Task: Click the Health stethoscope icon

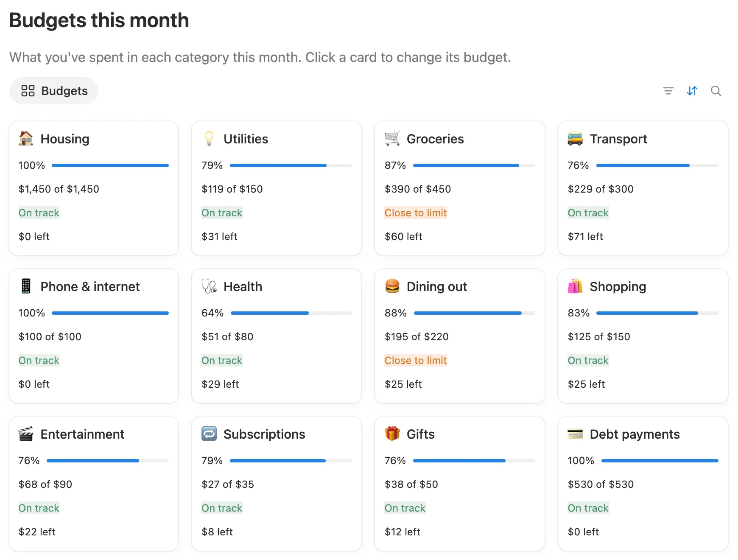Action: coord(209,286)
